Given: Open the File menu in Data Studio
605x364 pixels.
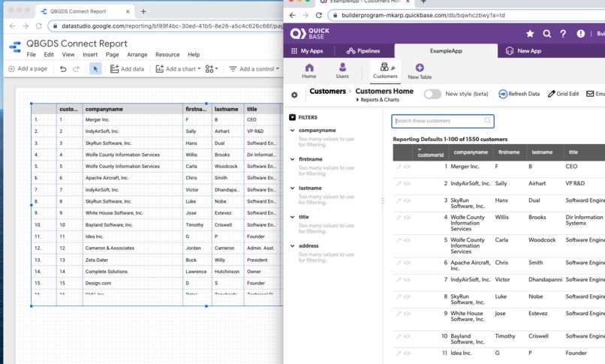Looking at the screenshot, I should (32, 55).
